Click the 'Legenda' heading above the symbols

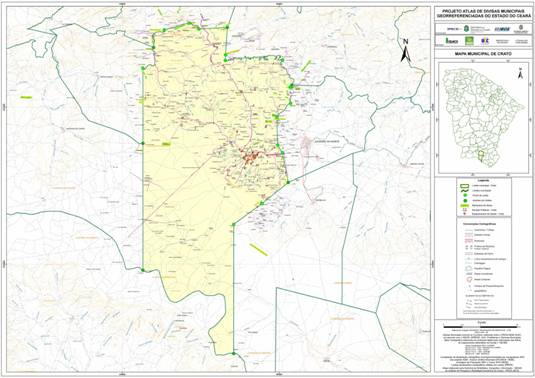click(x=483, y=180)
